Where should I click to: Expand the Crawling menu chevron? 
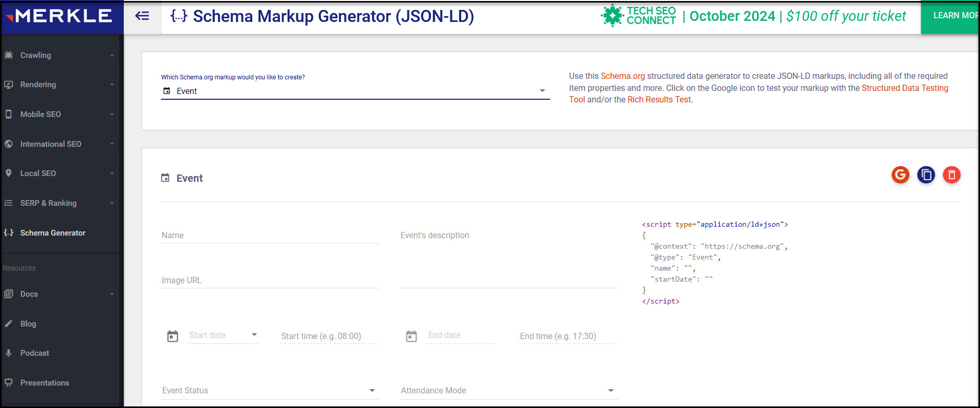[x=112, y=55]
